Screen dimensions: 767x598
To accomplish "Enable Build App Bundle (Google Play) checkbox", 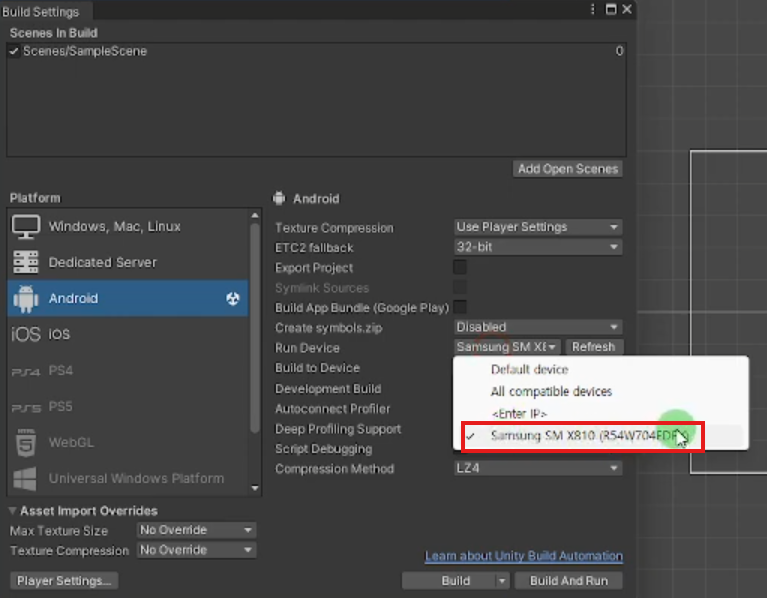I will (460, 307).
